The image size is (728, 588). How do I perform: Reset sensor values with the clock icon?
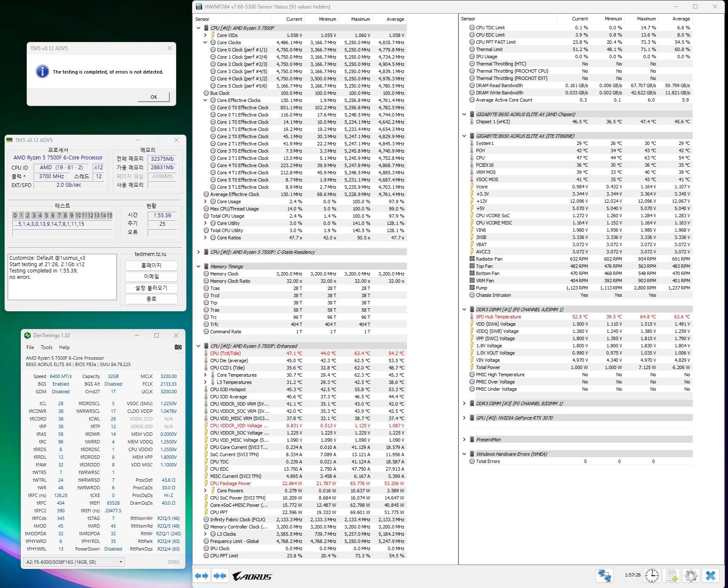[x=651, y=576]
